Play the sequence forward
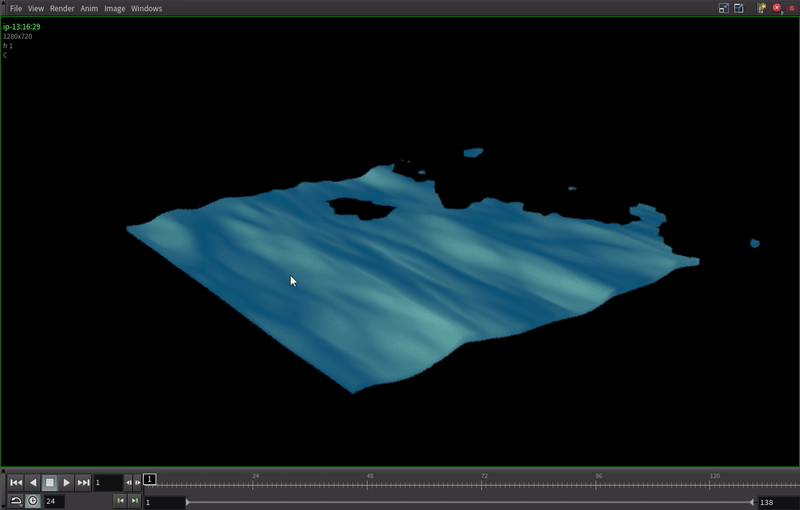Image resolution: width=800 pixels, height=510 pixels. [x=67, y=483]
